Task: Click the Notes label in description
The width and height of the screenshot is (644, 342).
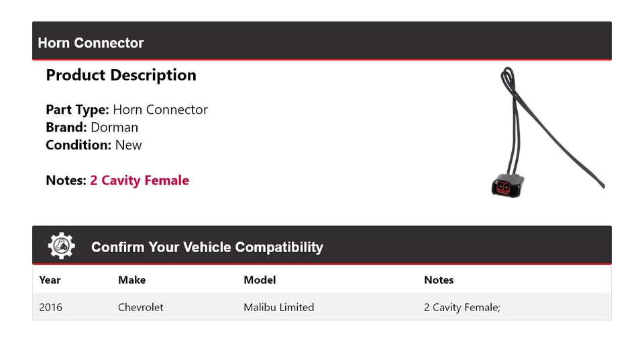Action: 66,180
